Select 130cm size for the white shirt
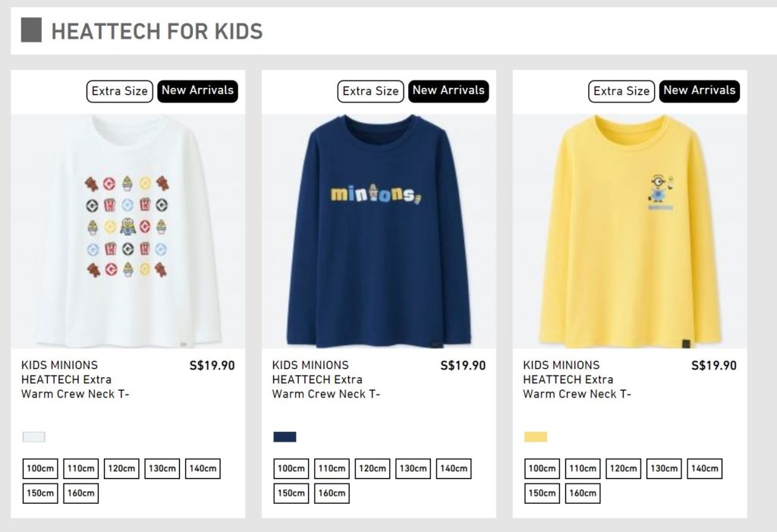Screen dimensions: 777x532 click(x=162, y=469)
